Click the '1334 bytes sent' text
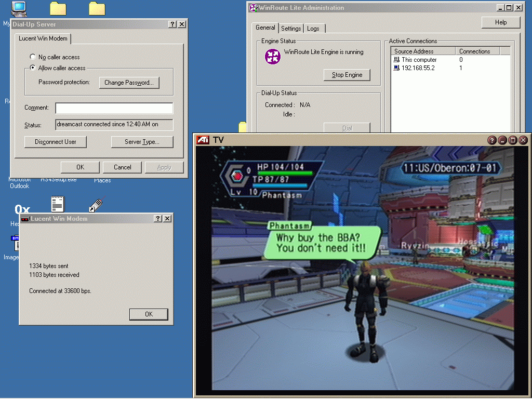Viewport: 532px width, 399px height. tap(48, 266)
